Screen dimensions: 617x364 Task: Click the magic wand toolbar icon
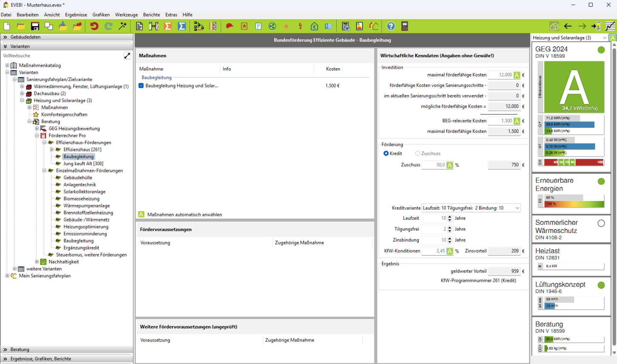pos(123,26)
